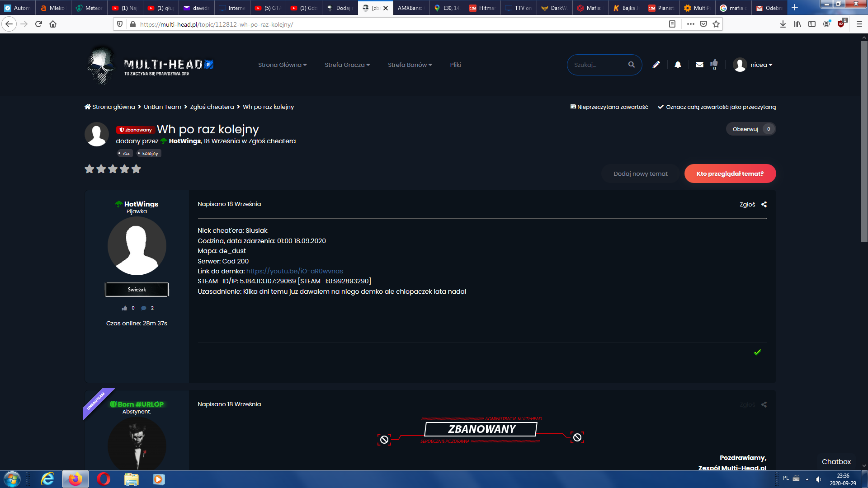Open Firefox downloads arrow icon
This screenshot has height=488, width=868.
click(x=783, y=24)
